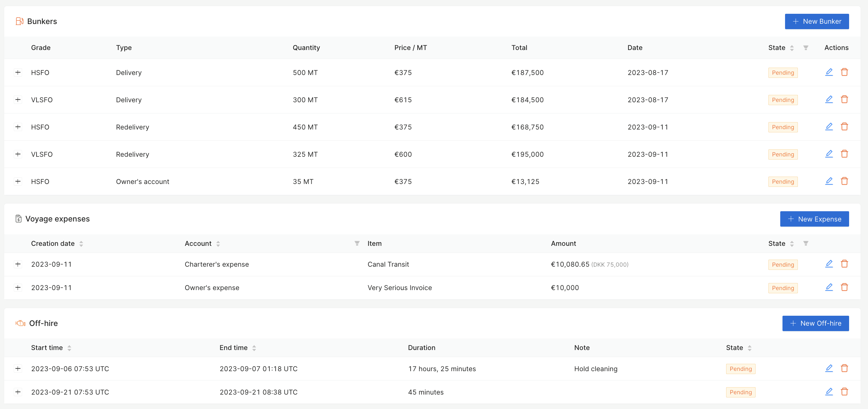This screenshot has height=409, width=868.
Task: Expand the Hold cleaning off-hire row
Action: (18, 368)
